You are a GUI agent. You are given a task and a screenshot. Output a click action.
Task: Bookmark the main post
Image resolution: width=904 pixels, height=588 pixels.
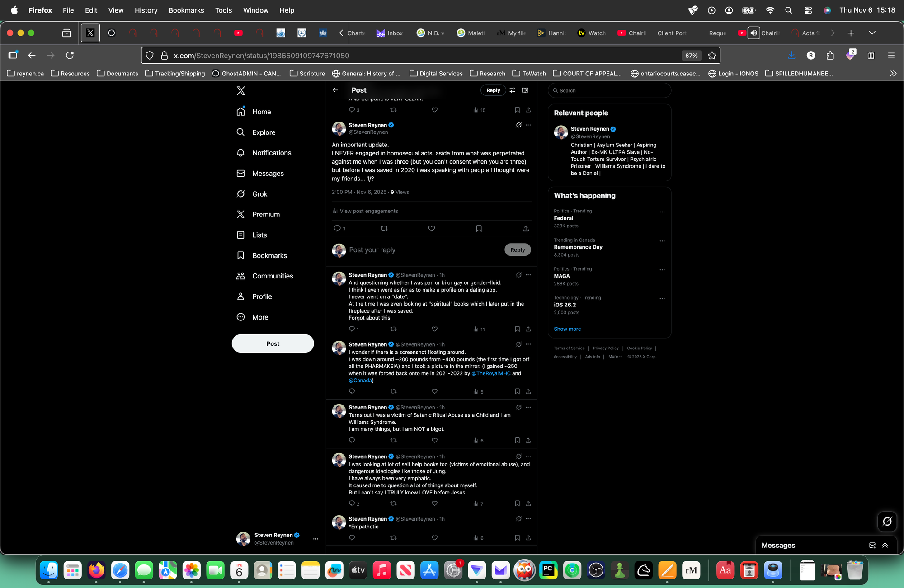pyautogui.click(x=479, y=229)
